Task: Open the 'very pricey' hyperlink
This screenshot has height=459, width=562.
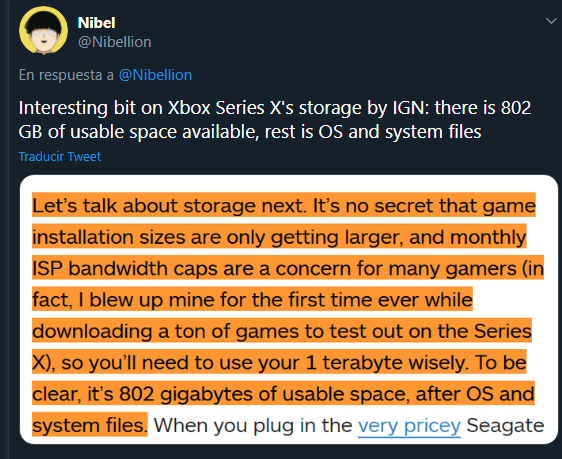Action: 409,426
